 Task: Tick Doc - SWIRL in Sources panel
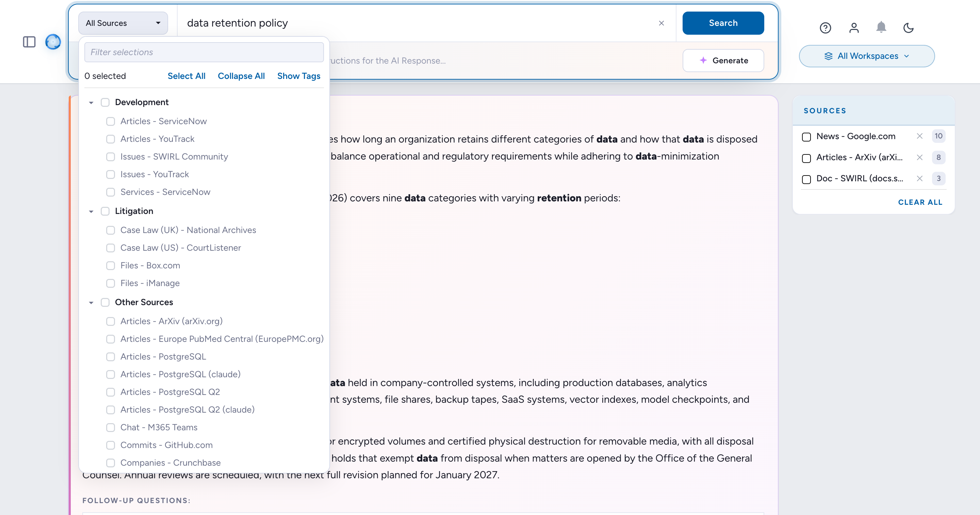pyautogui.click(x=806, y=179)
